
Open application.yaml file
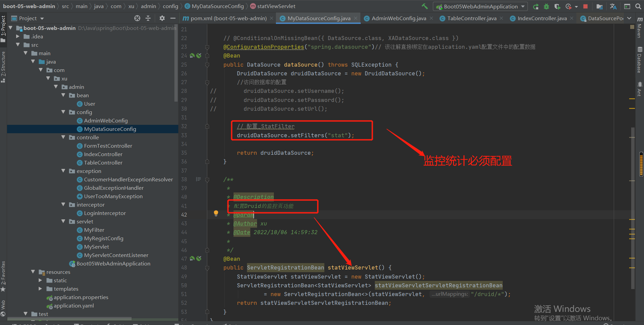(70, 305)
